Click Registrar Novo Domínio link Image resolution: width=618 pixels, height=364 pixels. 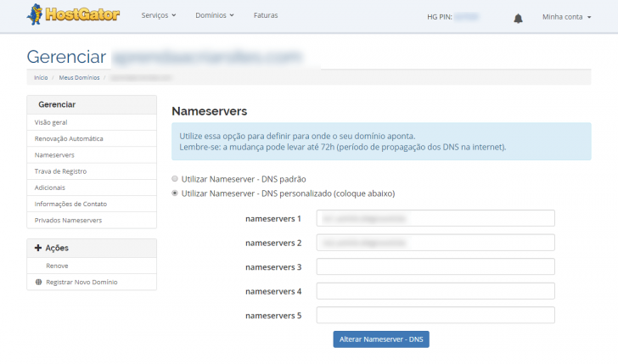tap(81, 282)
